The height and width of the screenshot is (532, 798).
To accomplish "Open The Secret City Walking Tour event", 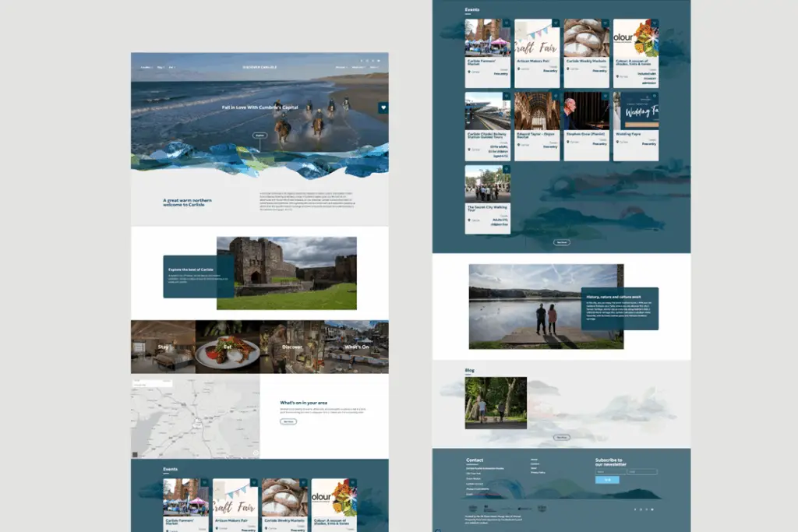I will click(x=488, y=199).
